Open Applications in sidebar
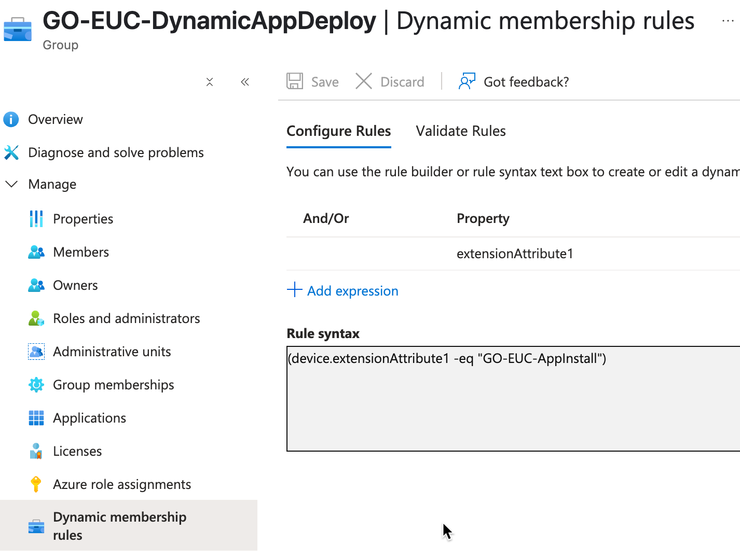This screenshot has width=740, height=560. [89, 418]
